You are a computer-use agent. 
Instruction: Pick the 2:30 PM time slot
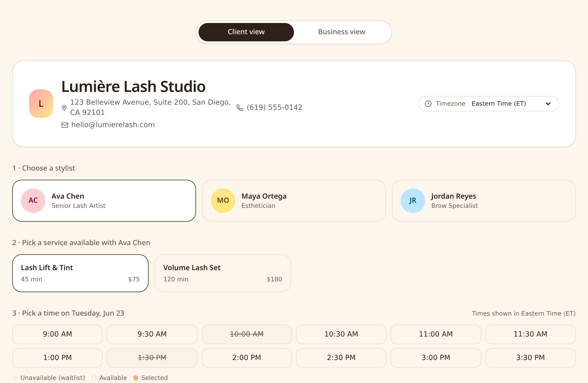pos(341,358)
